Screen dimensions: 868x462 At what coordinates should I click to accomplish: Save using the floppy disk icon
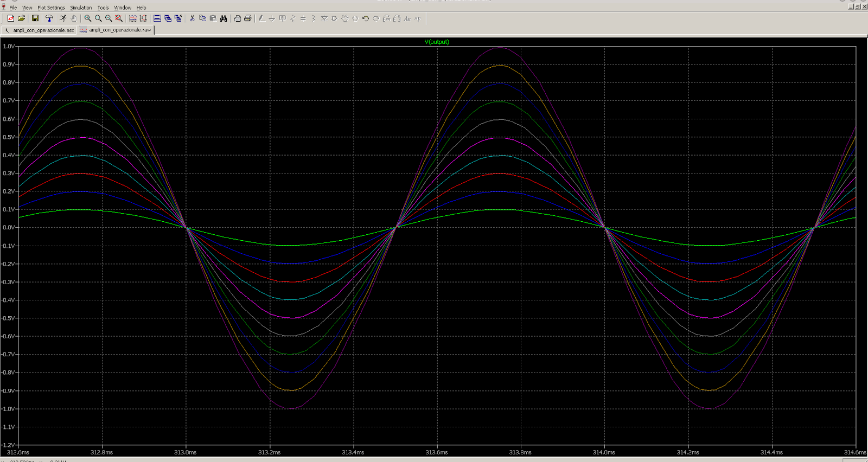35,18
